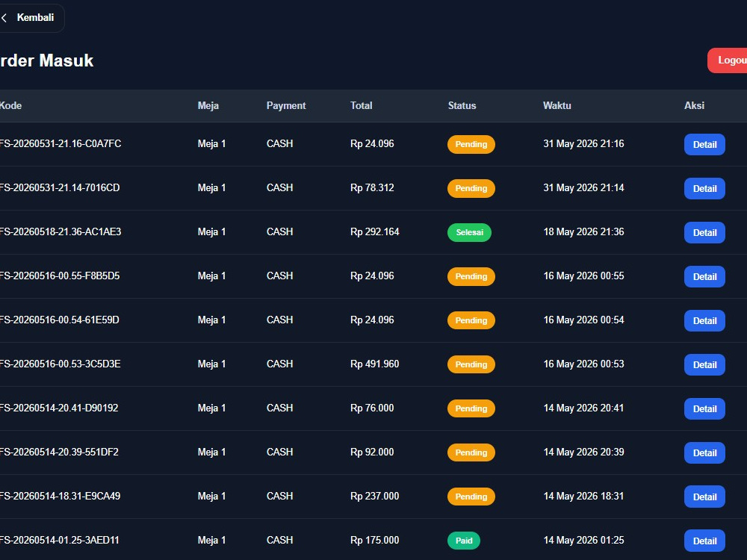This screenshot has height=560, width=747.
Task: Click the time 18 May 2026 21:36
Action: click(x=583, y=232)
